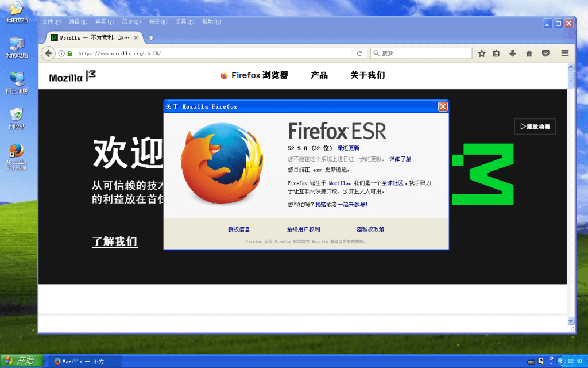Open 隐私权政策 link
Image resolution: width=588 pixels, height=368 pixels.
[x=370, y=229]
